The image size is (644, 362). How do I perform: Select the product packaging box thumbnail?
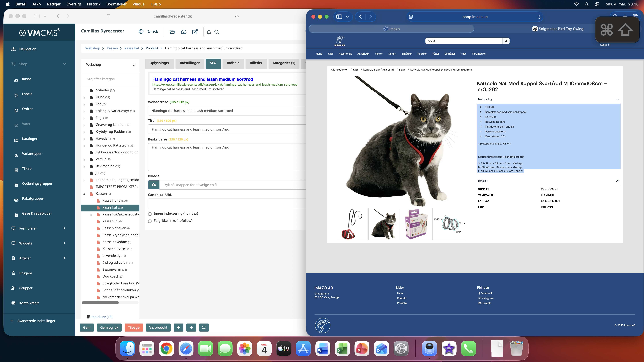click(416, 224)
